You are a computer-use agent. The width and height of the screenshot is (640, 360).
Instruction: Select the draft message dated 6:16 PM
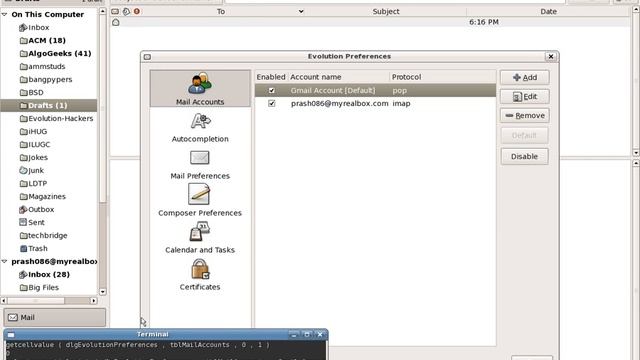(x=371, y=22)
